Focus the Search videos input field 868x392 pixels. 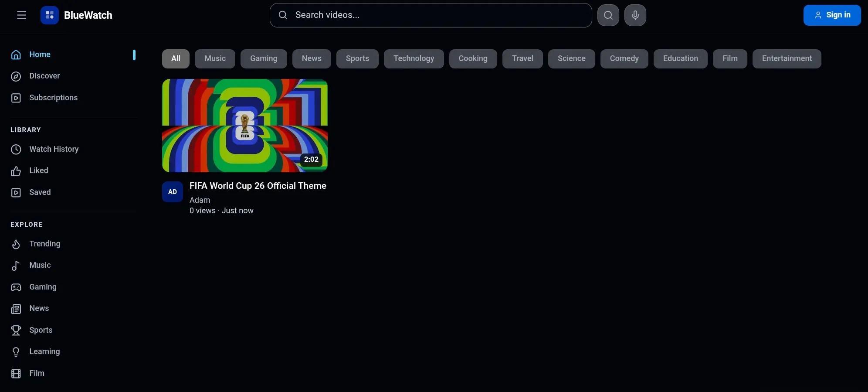431,15
